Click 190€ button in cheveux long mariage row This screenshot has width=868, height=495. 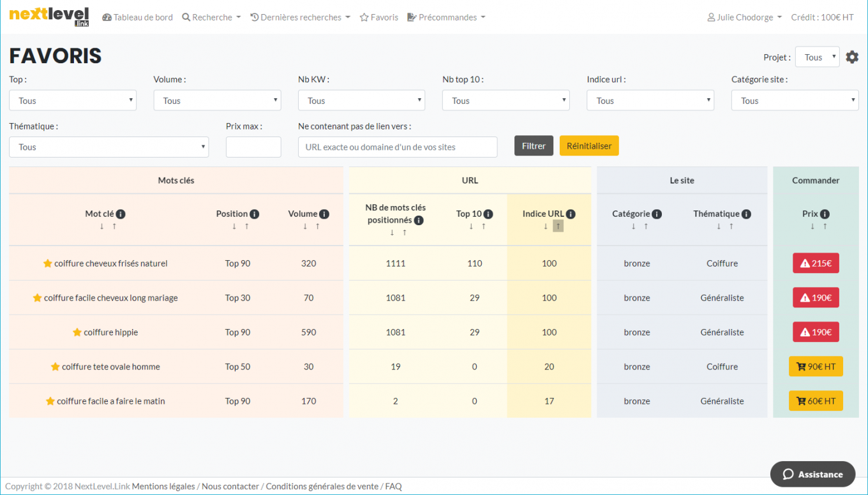pos(816,297)
